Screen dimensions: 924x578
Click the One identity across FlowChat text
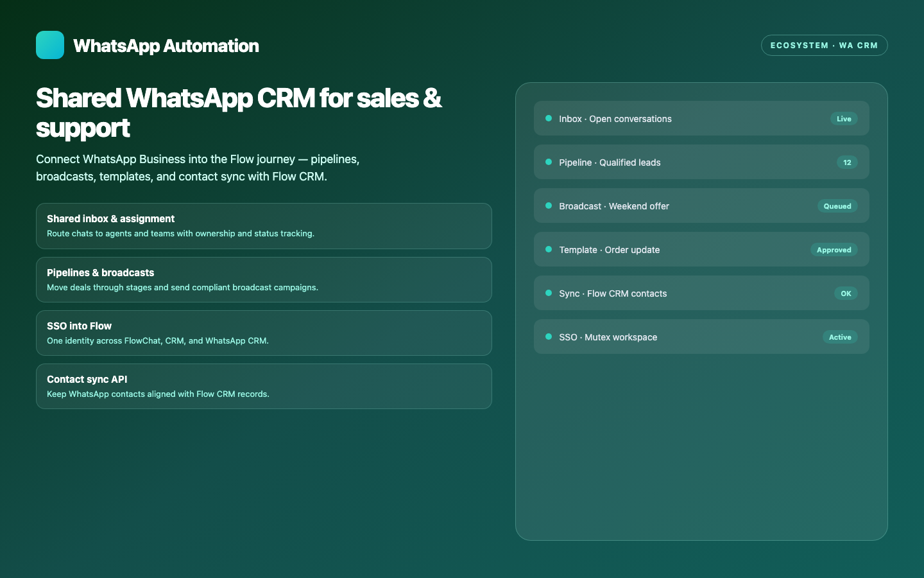tap(158, 341)
